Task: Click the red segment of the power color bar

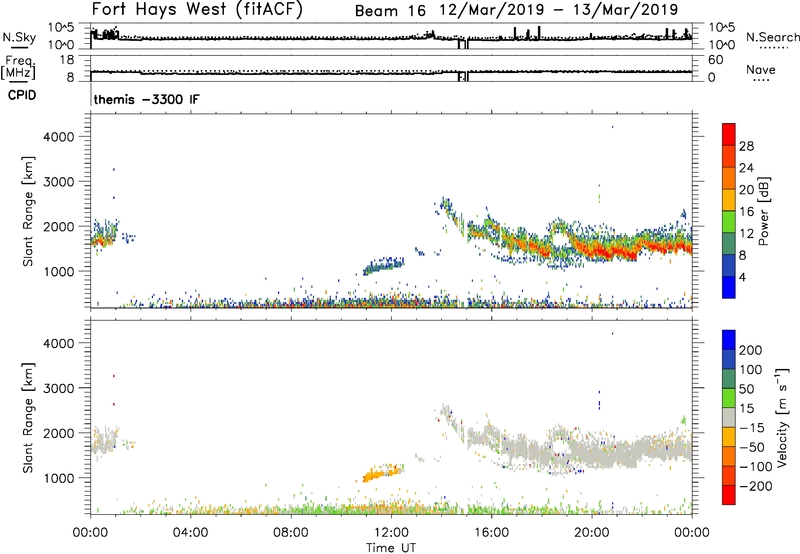Action: [729, 134]
